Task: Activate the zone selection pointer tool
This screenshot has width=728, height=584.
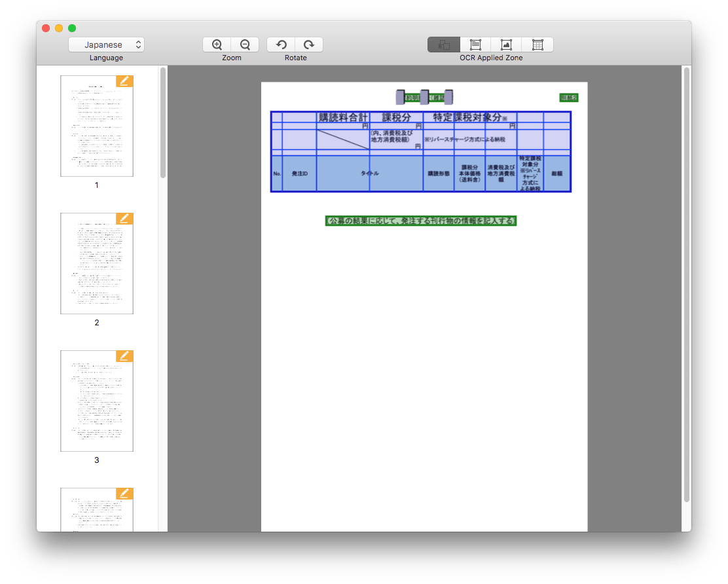Action: click(444, 45)
